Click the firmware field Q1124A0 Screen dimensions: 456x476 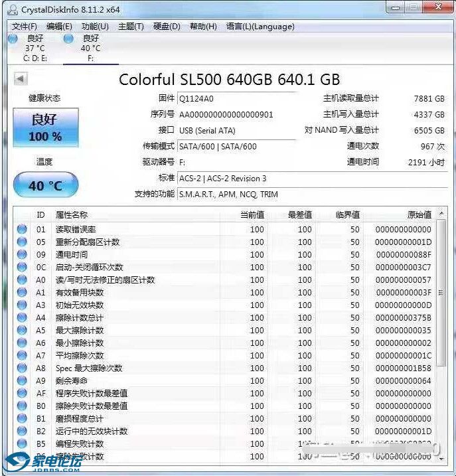pos(237,99)
